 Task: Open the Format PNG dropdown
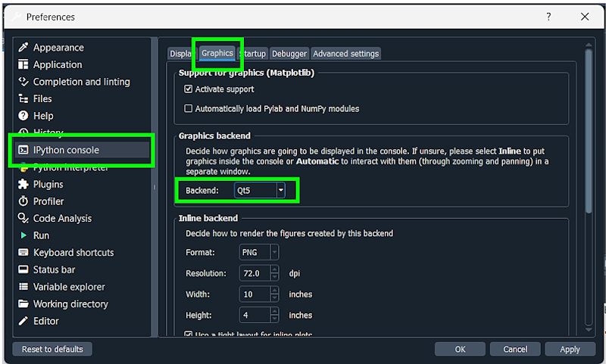point(259,253)
